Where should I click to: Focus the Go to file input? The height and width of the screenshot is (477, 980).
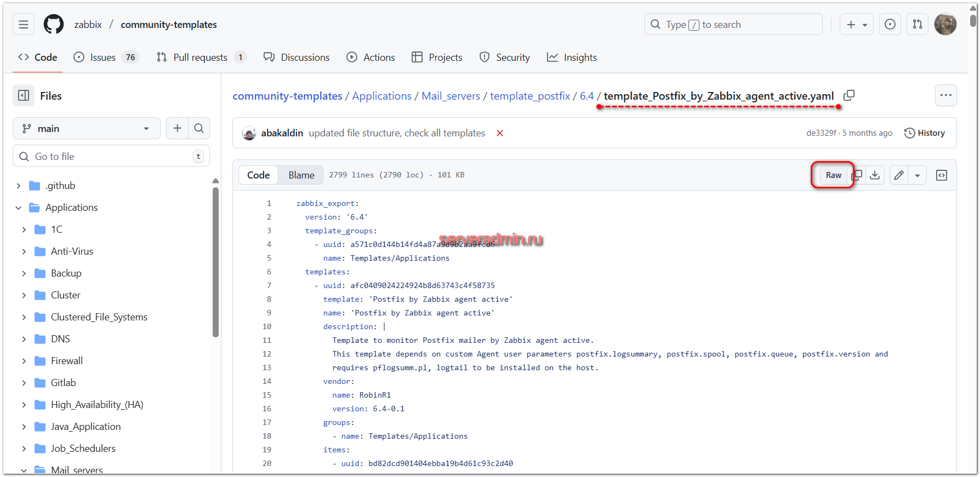111,157
